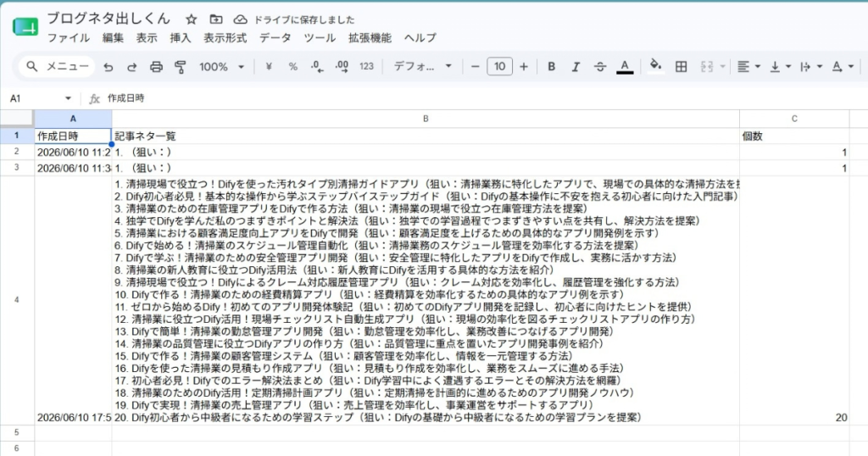Viewport: 868px width, 456px height.
Task: Select column A header
Action: [73, 119]
